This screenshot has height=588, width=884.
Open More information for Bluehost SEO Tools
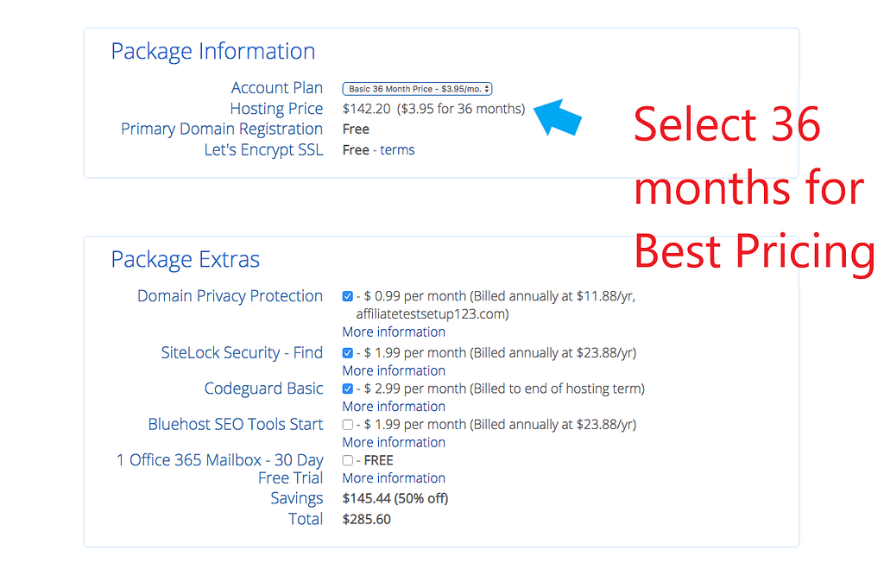(394, 441)
